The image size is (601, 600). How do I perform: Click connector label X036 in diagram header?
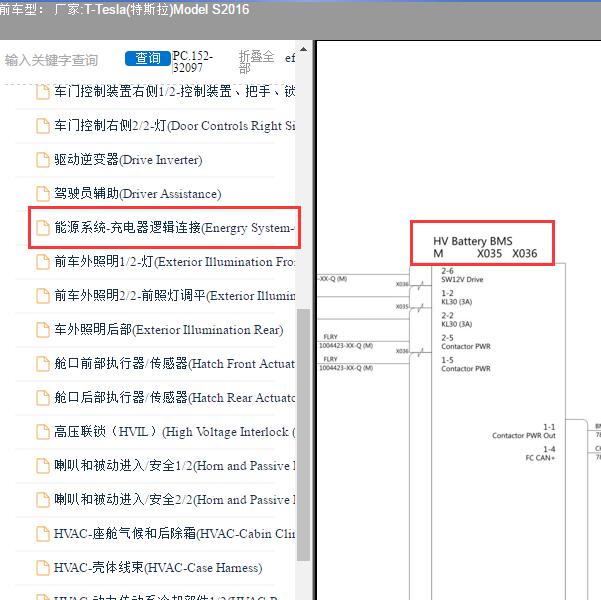(525, 253)
